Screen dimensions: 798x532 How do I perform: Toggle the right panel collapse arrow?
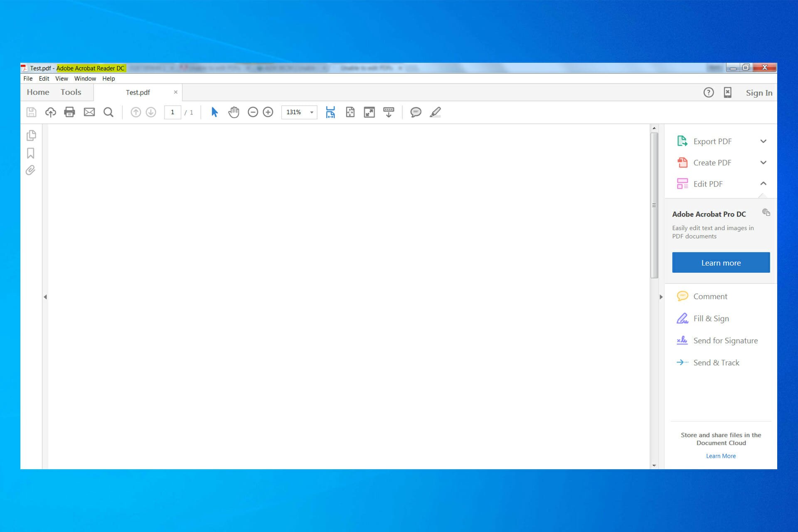661,296
